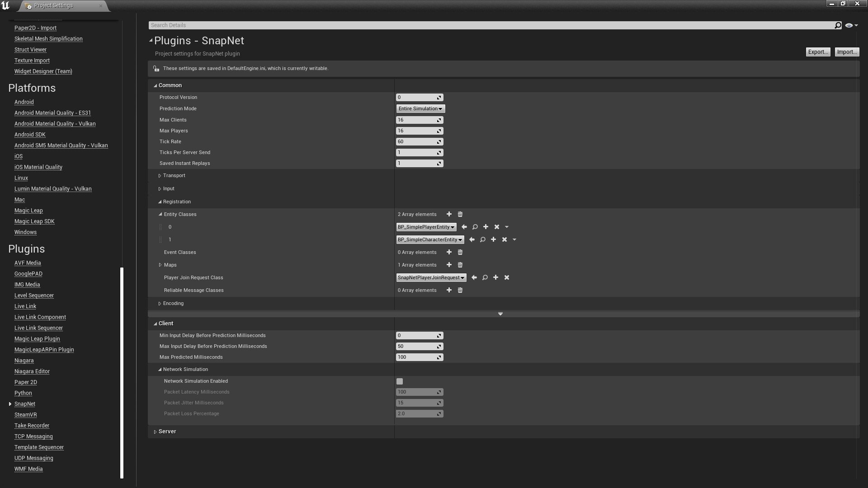This screenshot has width=868, height=488.
Task: Click the Export... button
Action: click(818, 52)
